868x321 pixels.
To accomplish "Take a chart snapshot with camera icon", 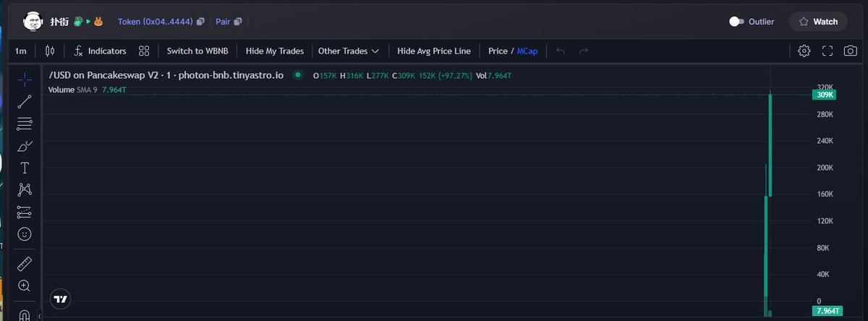I will coord(851,51).
